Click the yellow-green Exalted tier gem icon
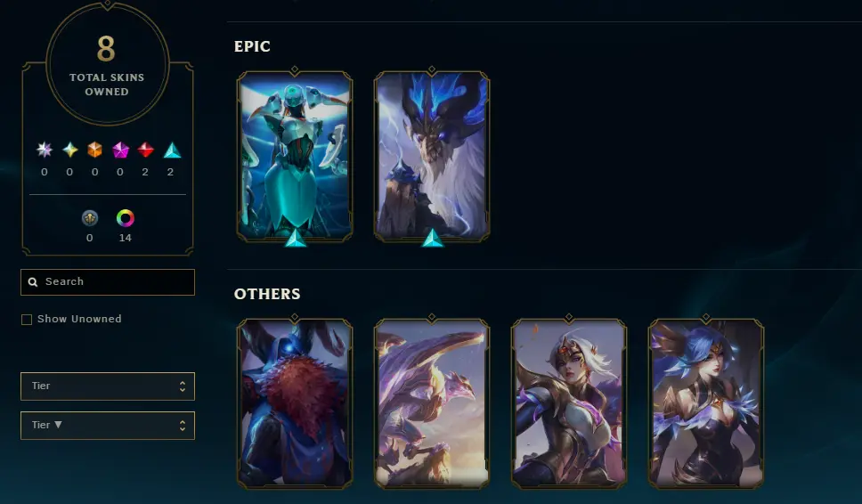This screenshot has height=504, width=862. click(69, 150)
